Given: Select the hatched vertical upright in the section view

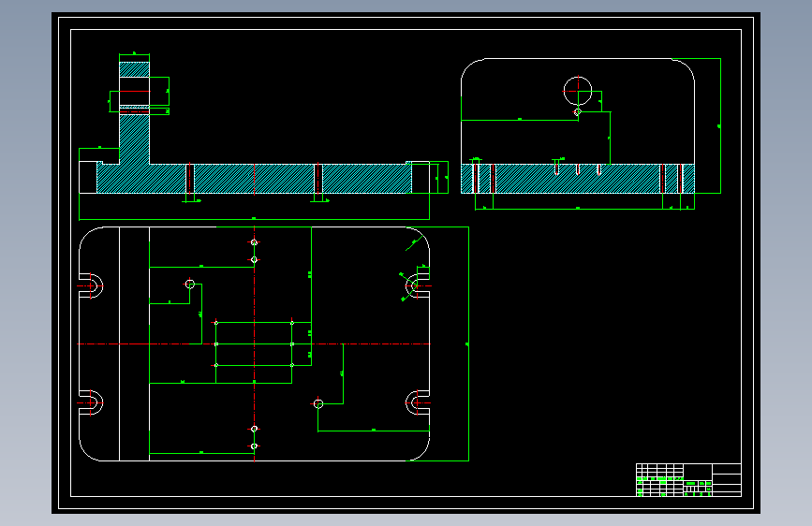Looking at the screenshot, I should 134,113.
